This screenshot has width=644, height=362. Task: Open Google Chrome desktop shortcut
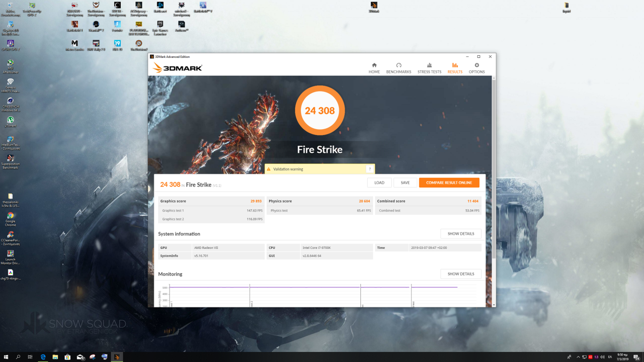pos(10,219)
